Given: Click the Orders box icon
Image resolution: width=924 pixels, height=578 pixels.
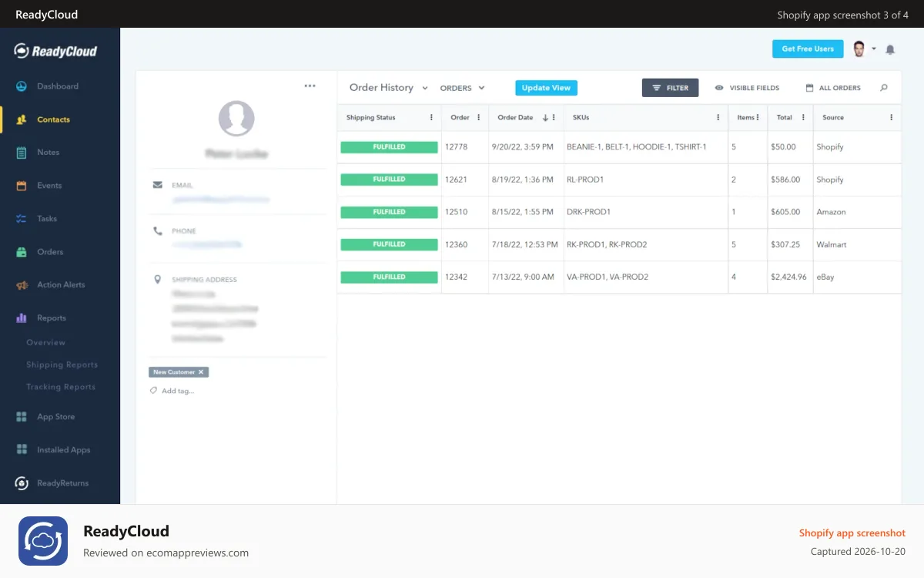Looking at the screenshot, I should coord(22,252).
